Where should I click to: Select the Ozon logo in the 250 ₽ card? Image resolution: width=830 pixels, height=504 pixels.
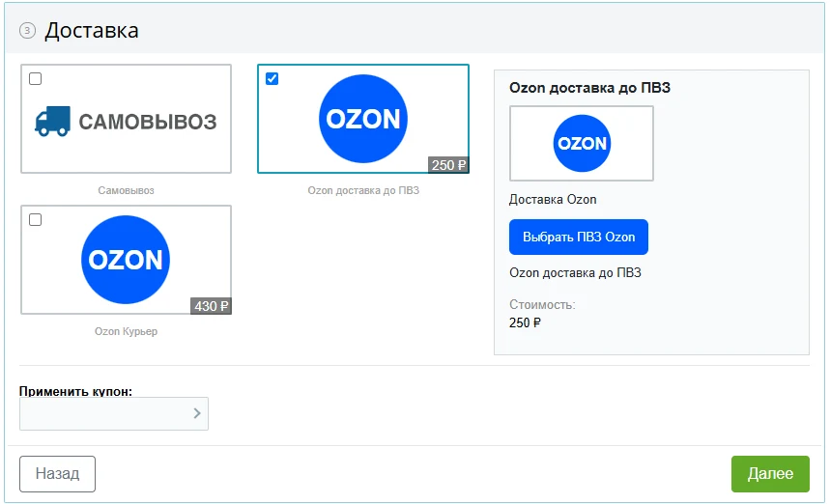(363, 119)
